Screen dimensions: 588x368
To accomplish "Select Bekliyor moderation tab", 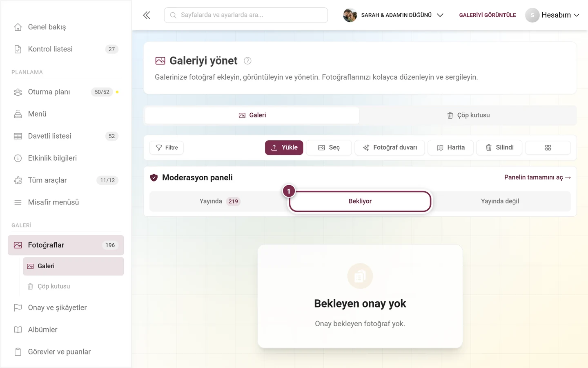I will click(360, 201).
